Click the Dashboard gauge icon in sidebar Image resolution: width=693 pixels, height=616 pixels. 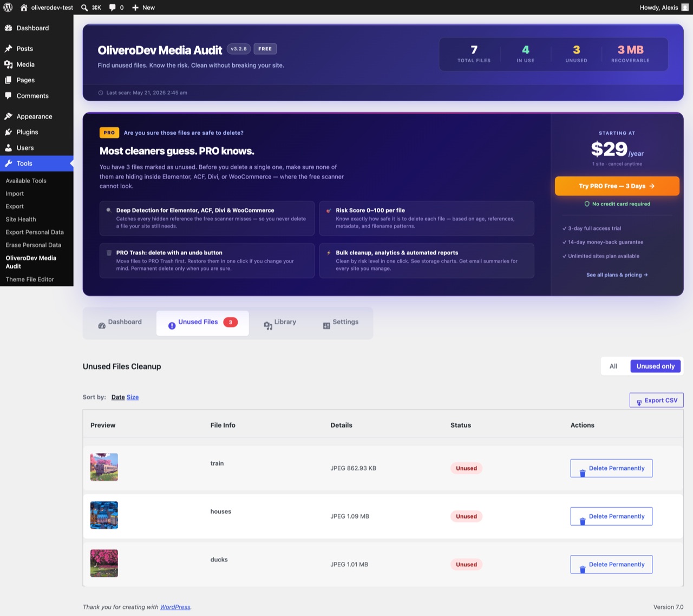(x=8, y=28)
